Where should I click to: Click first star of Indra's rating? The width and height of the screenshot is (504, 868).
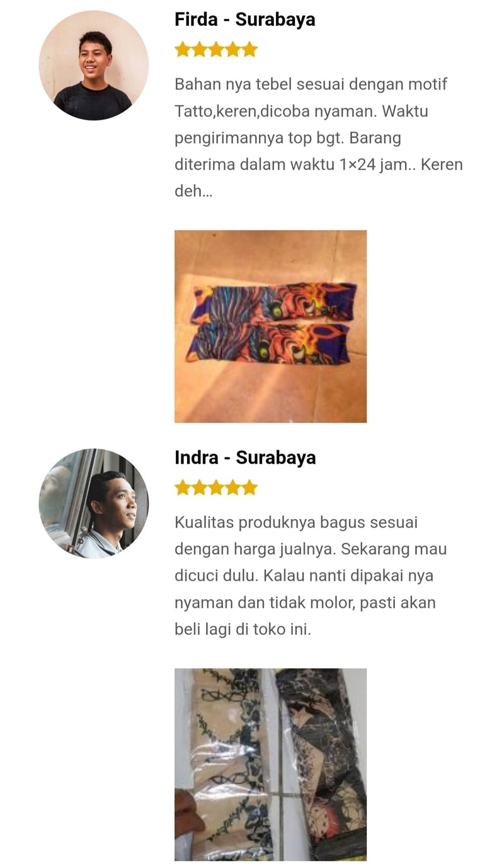pyautogui.click(x=183, y=488)
